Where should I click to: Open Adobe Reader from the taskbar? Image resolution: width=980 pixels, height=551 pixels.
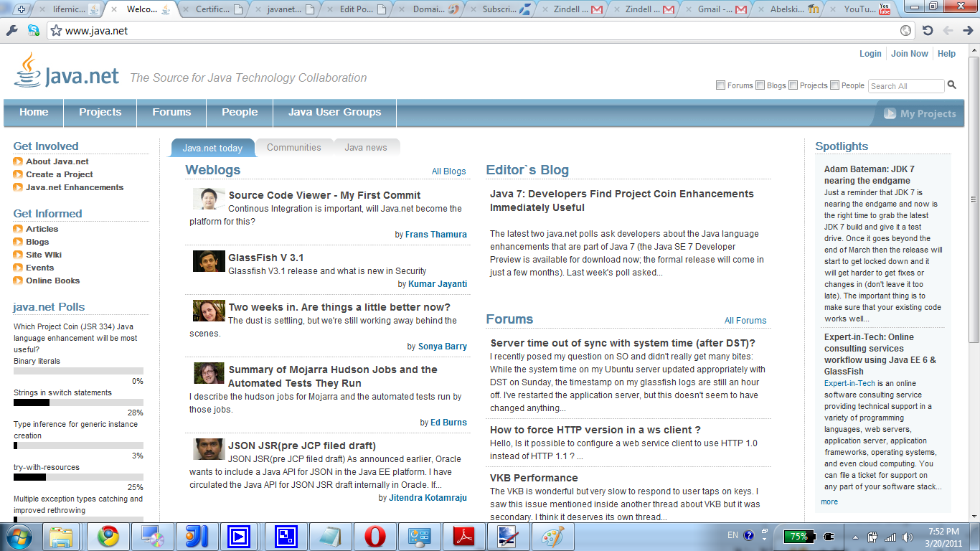click(x=465, y=536)
